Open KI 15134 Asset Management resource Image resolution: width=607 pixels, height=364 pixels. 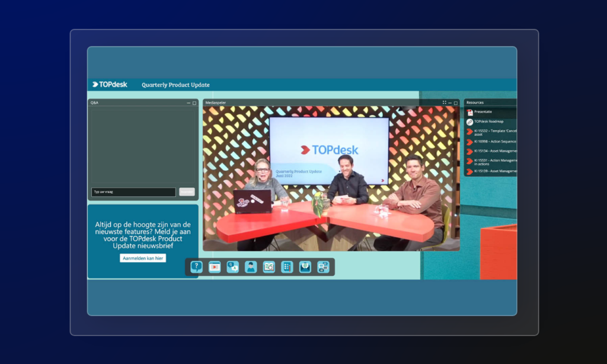pos(491,151)
